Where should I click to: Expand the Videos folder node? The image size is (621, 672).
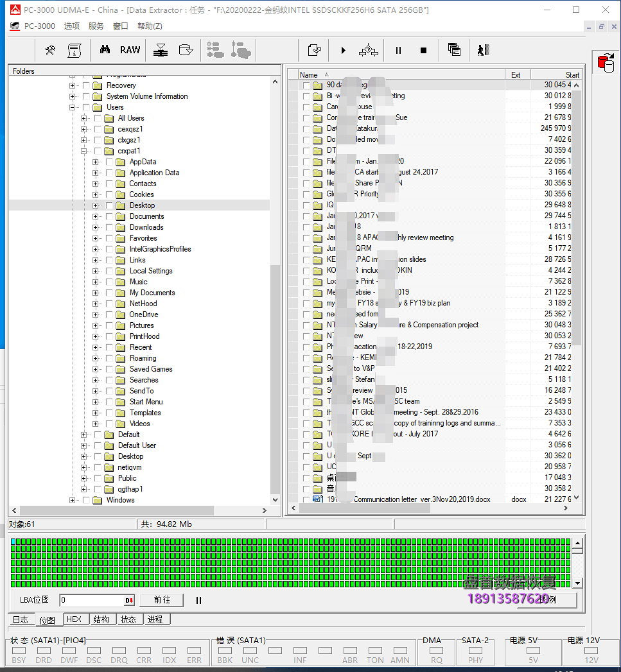(95, 424)
